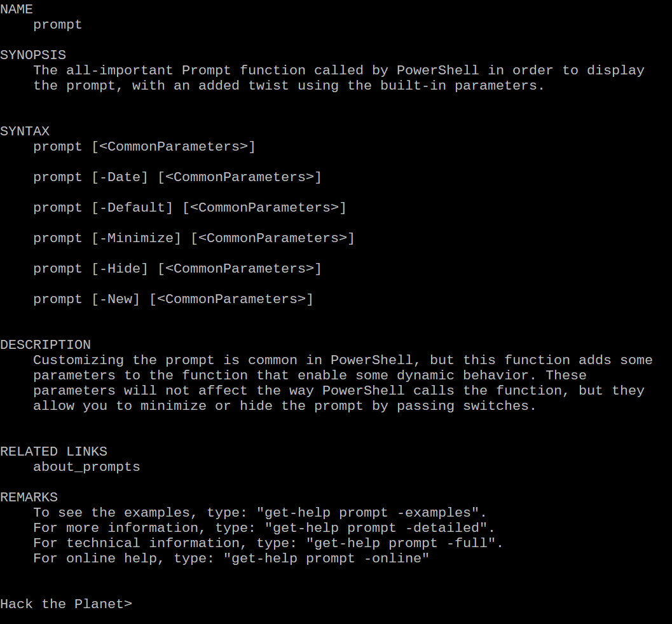Click the word 'prompt' under NAME

(58, 25)
